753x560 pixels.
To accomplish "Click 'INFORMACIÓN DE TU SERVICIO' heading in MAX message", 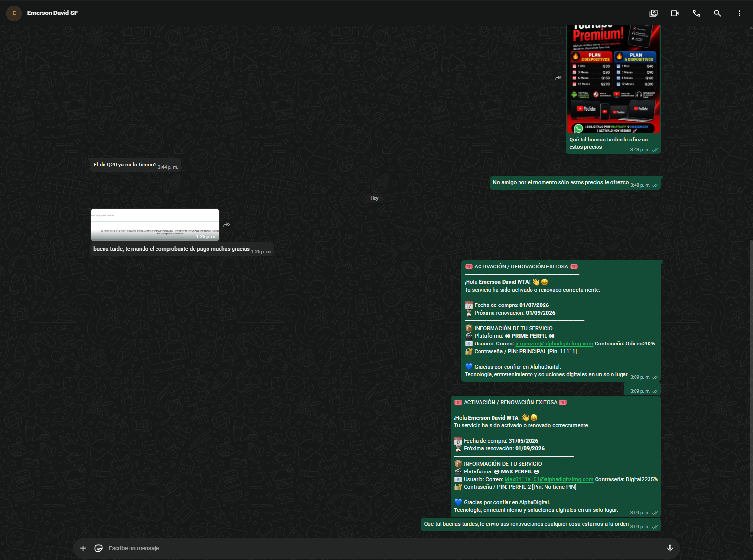I will pyautogui.click(x=503, y=464).
